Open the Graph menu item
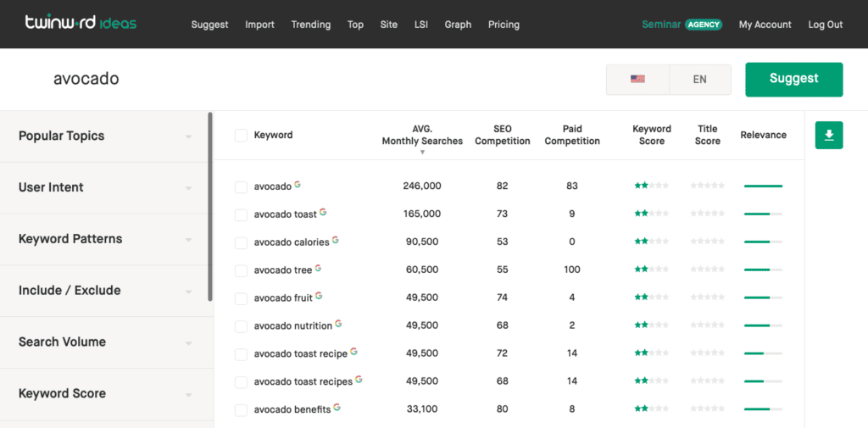868x428 pixels. click(x=458, y=25)
